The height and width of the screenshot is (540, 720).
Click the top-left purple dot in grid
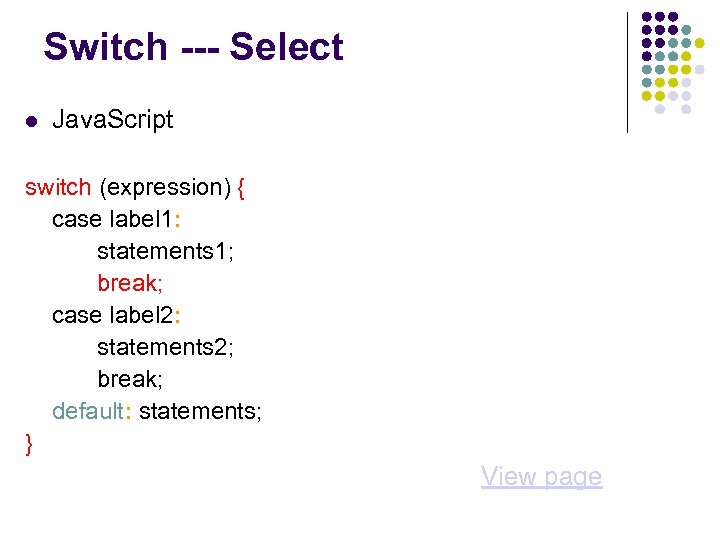647,18
